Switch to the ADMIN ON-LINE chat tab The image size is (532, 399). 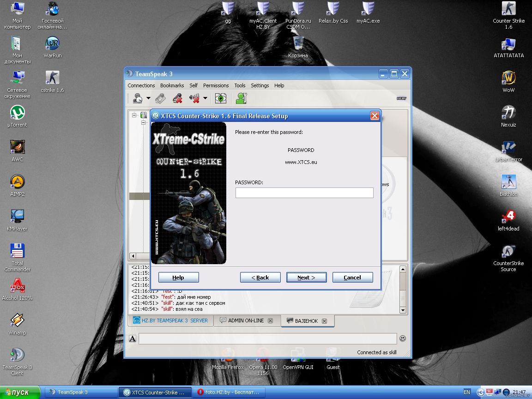(x=246, y=320)
